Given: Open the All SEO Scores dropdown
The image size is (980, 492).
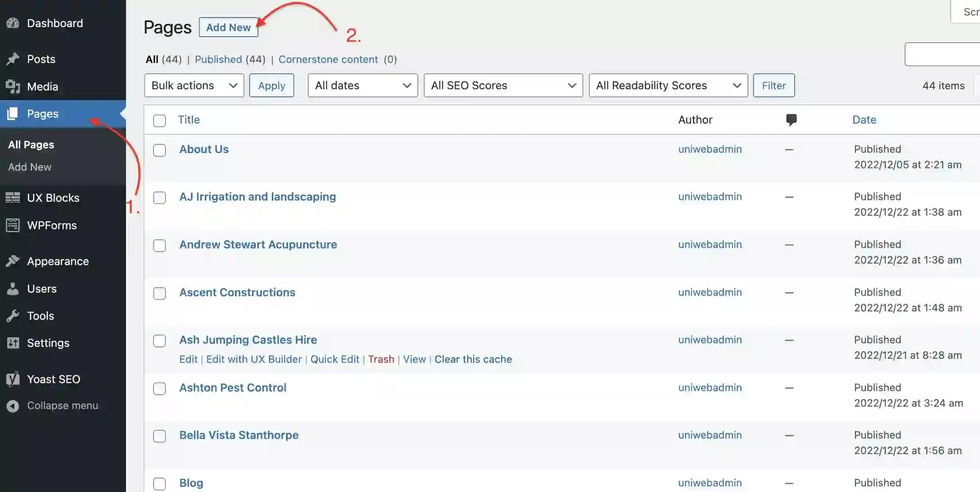Looking at the screenshot, I should tap(504, 85).
